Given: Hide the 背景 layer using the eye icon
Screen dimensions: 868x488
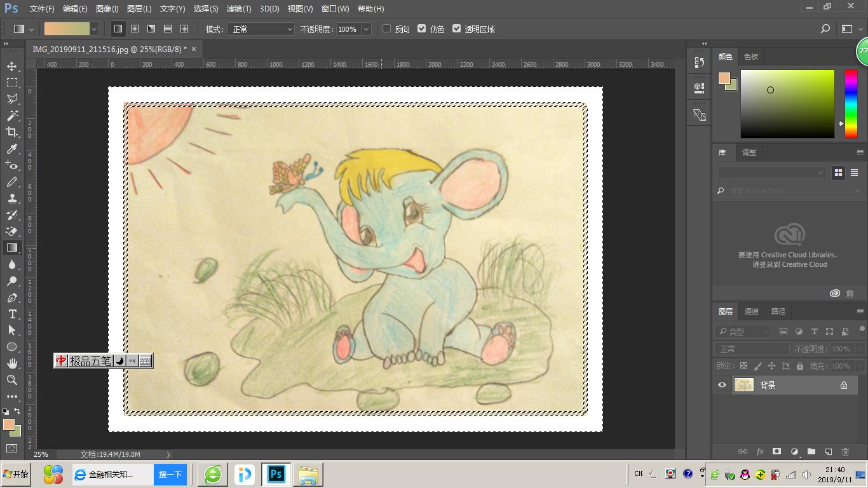Looking at the screenshot, I should click(722, 385).
